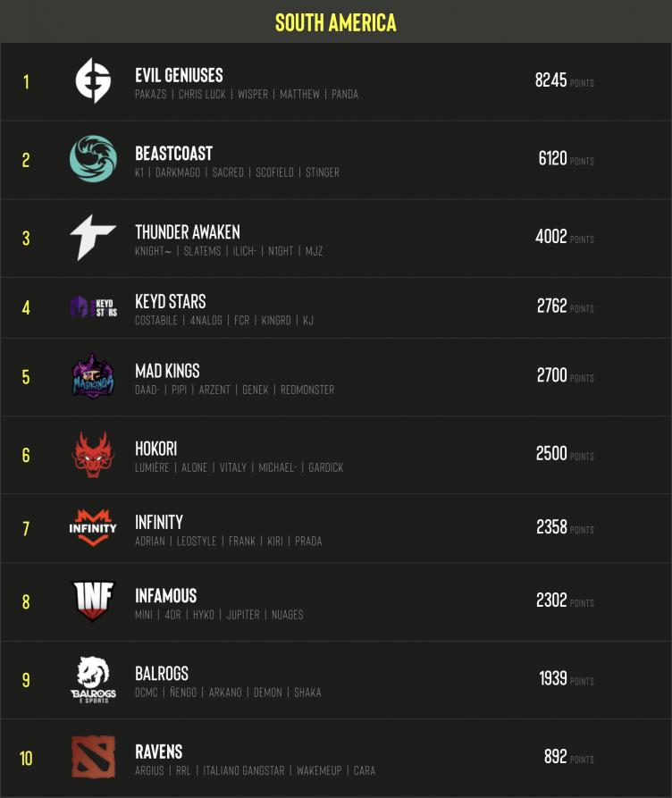This screenshot has width=672, height=798.
Task: Select the Thunder Awaken logo
Action: pos(93,238)
